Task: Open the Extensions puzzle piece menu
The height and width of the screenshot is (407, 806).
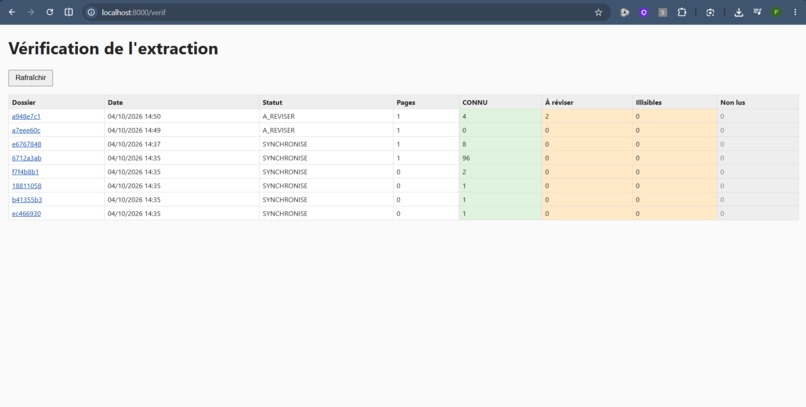Action: pyautogui.click(x=682, y=12)
